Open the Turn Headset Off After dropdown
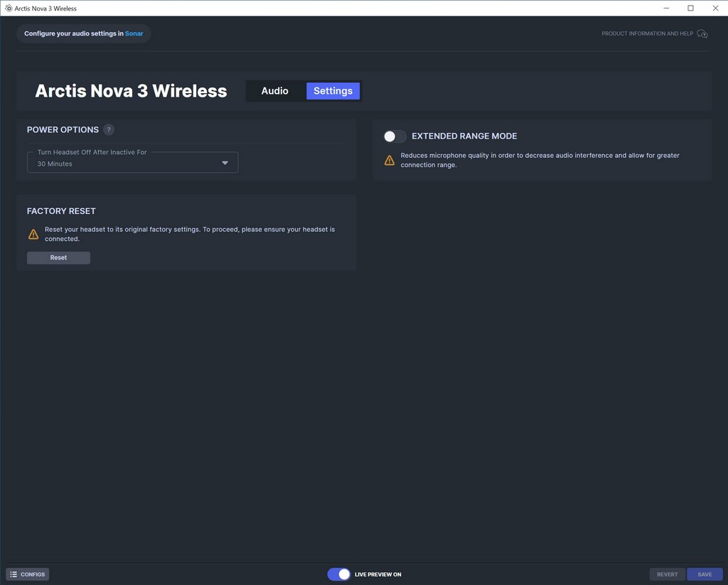Screen dimensions: 728x585 132,163
